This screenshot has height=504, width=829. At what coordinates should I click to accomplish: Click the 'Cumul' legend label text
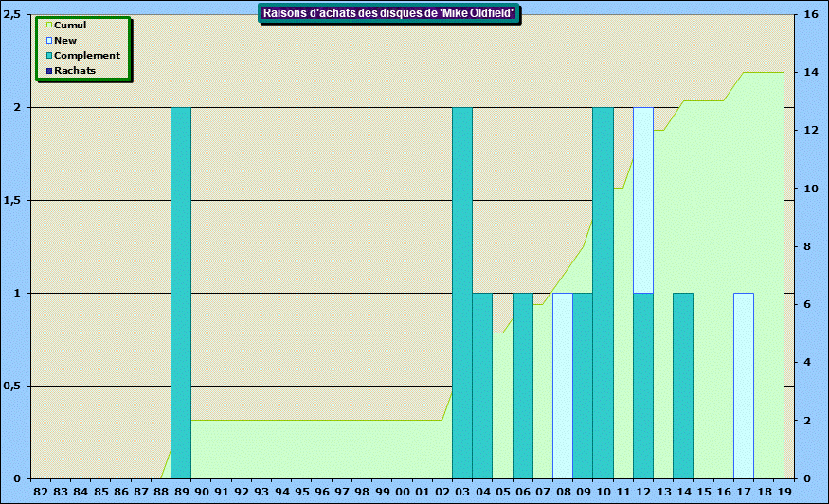click(x=70, y=26)
